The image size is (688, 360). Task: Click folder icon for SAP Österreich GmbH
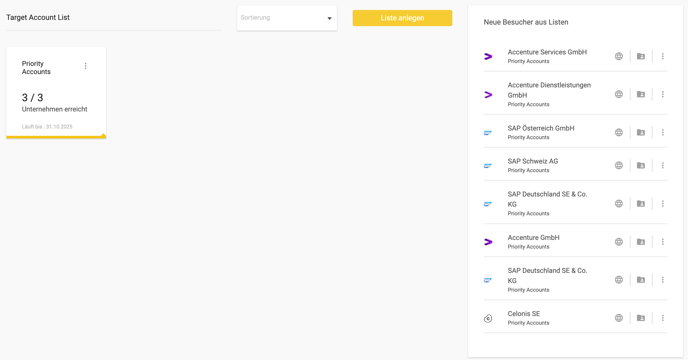click(641, 133)
